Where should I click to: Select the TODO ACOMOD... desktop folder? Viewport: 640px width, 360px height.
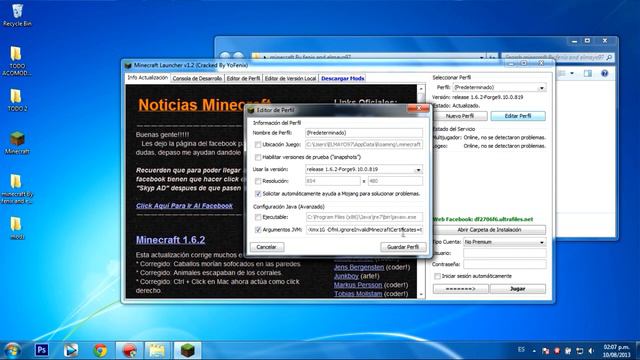pos(16,61)
